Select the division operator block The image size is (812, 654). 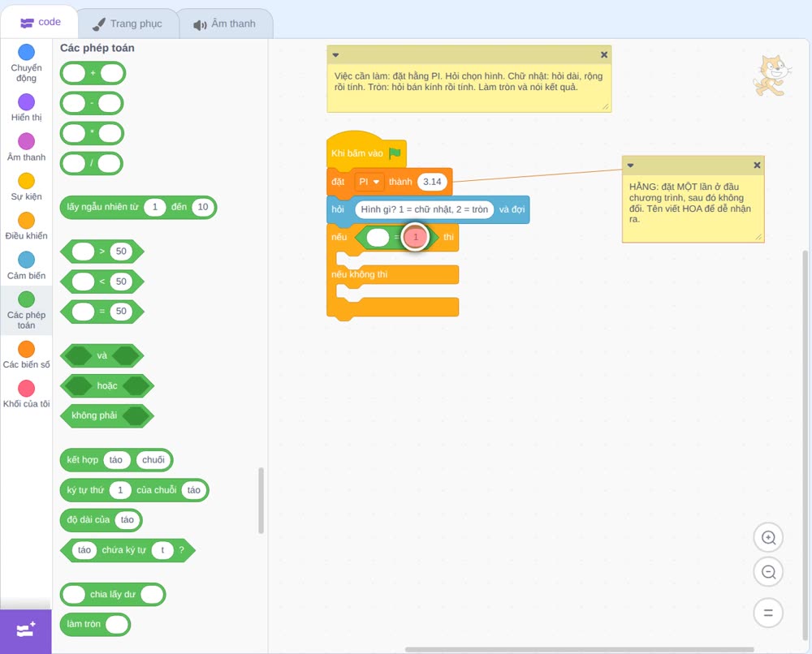[x=92, y=164]
